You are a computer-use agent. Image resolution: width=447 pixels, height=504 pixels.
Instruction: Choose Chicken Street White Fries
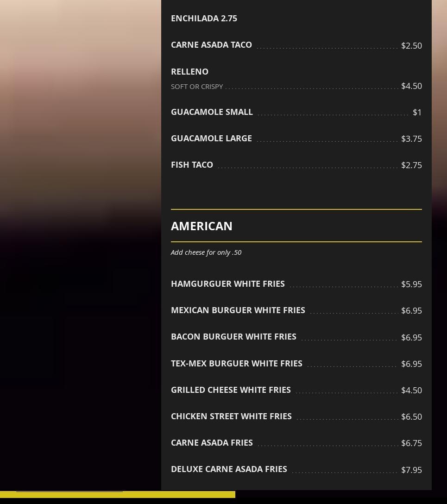coord(231,416)
